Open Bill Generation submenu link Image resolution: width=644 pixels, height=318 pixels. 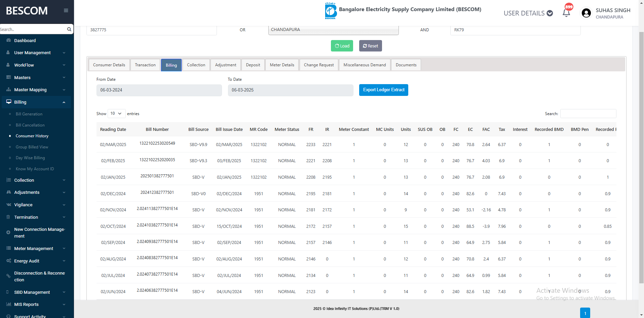[29, 114]
